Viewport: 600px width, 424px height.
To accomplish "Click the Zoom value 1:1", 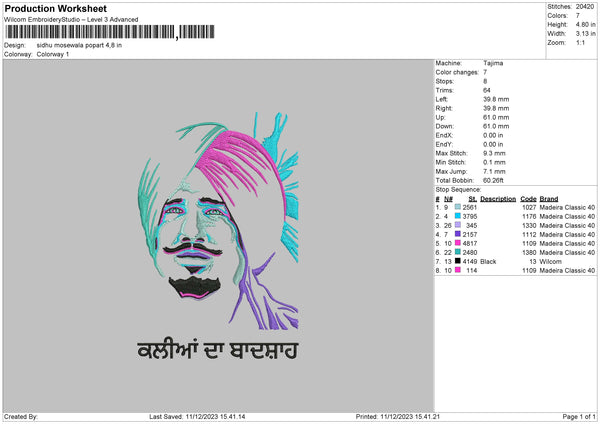I will point(580,42).
